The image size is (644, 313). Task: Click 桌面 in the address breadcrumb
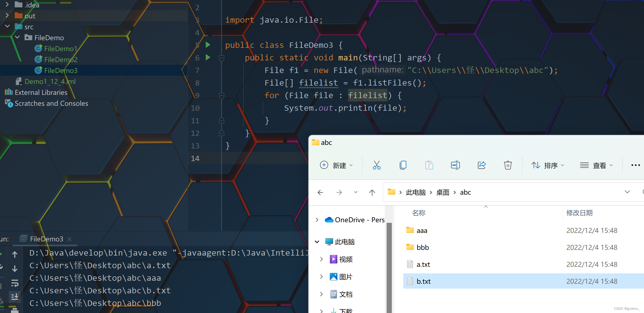coord(443,192)
